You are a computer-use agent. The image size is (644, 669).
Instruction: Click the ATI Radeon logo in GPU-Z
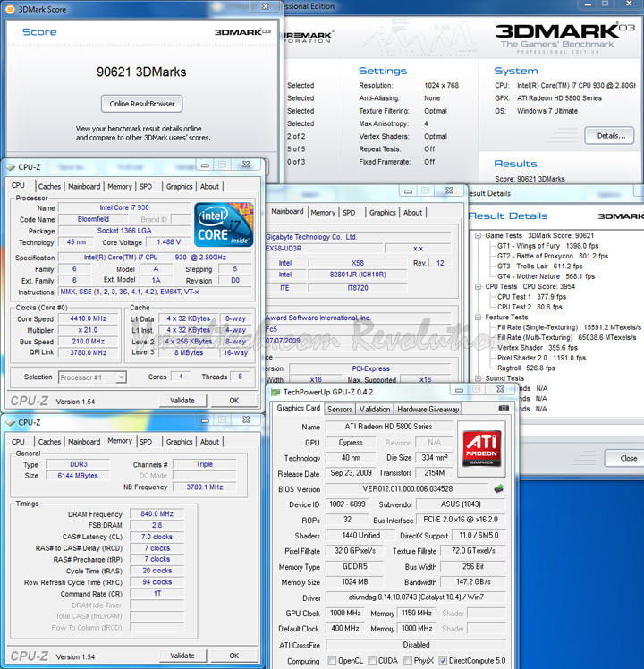tap(481, 449)
